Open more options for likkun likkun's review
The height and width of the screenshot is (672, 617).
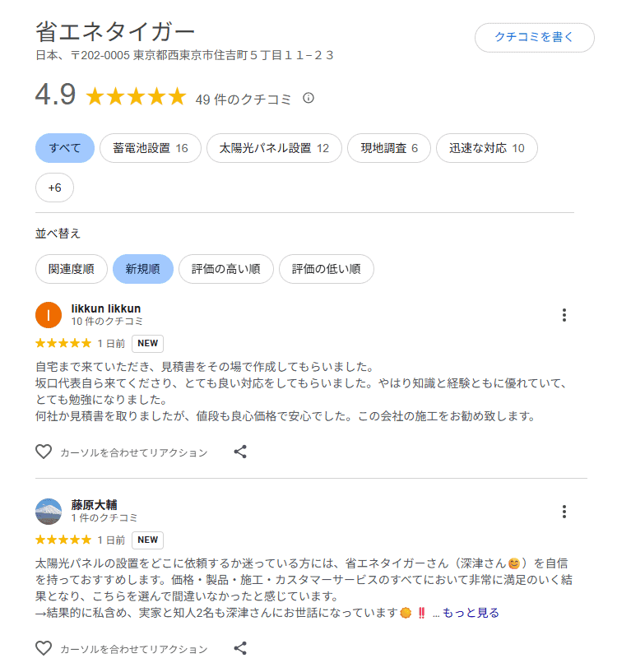[564, 315]
